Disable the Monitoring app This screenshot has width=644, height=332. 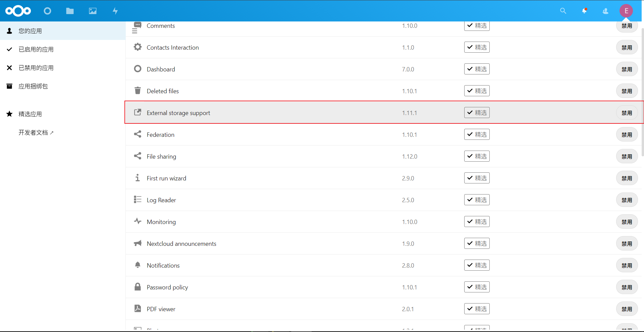tap(627, 222)
